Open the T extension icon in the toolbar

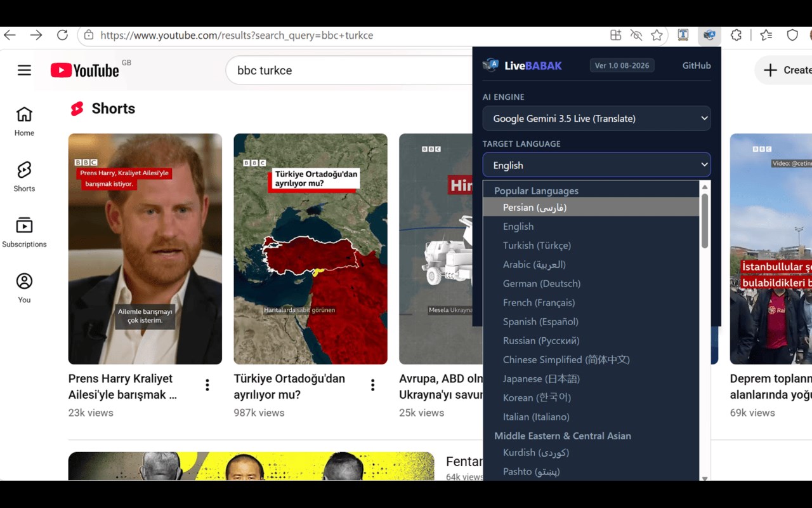[x=683, y=36]
